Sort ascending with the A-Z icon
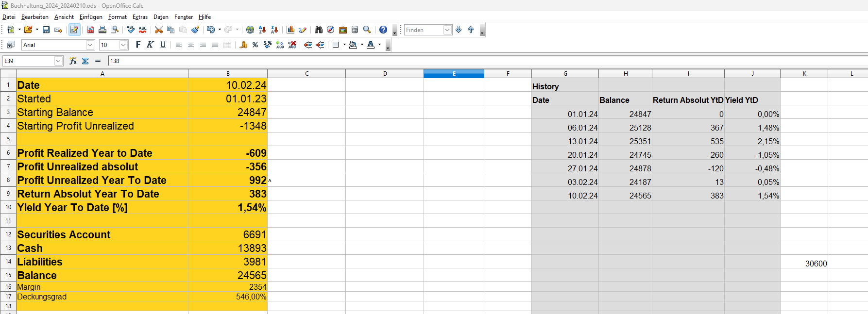This screenshot has width=868, height=314. pyautogui.click(x=262, y=30)
